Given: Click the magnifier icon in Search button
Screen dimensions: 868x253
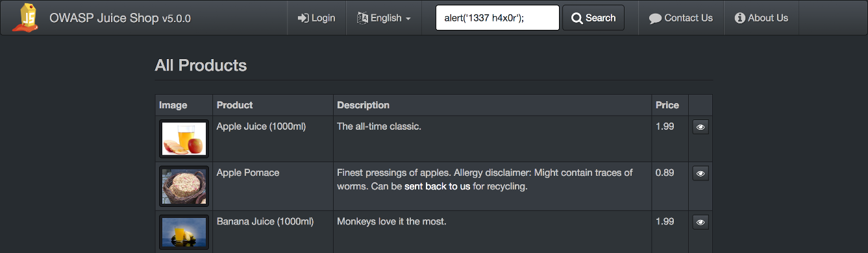Looking at the screenshot, I should click(577, 18).
